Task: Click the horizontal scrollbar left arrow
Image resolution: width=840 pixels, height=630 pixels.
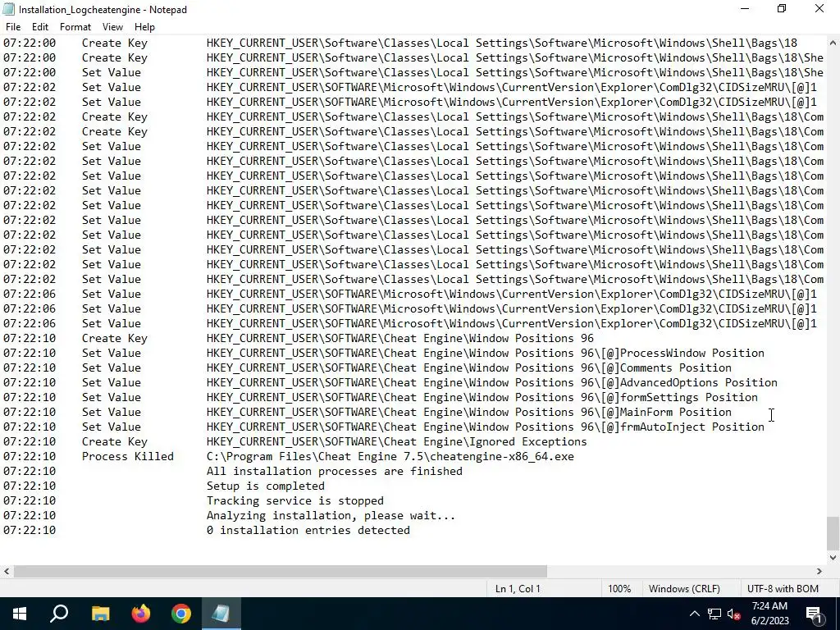Action: tap(7, 572)
